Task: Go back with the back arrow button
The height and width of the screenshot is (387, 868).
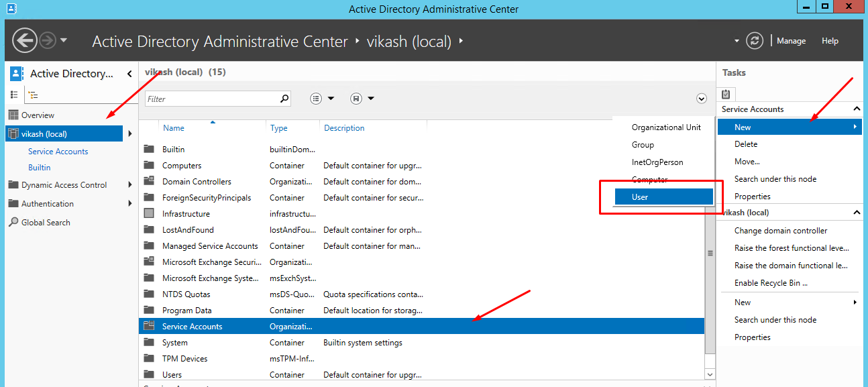Action: (25, 40)
